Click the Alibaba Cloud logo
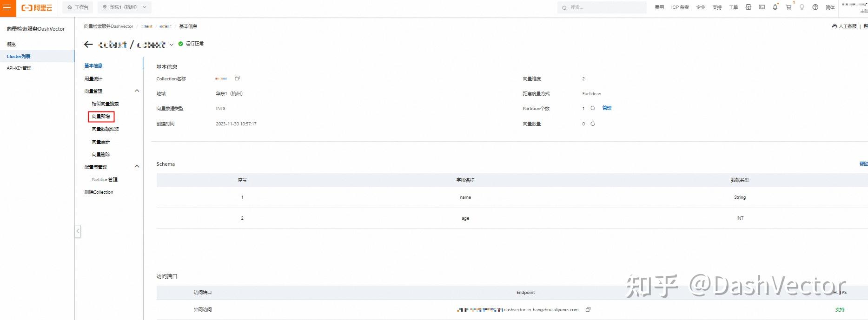868x320 pixels. pos(37,7)
